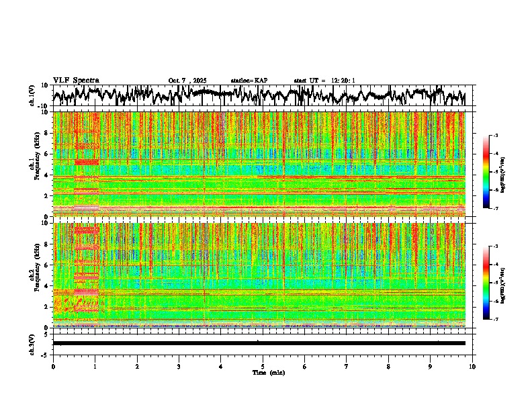Click the "ch.3(V)" axis label
532x411 pixels.
(32, 345)
